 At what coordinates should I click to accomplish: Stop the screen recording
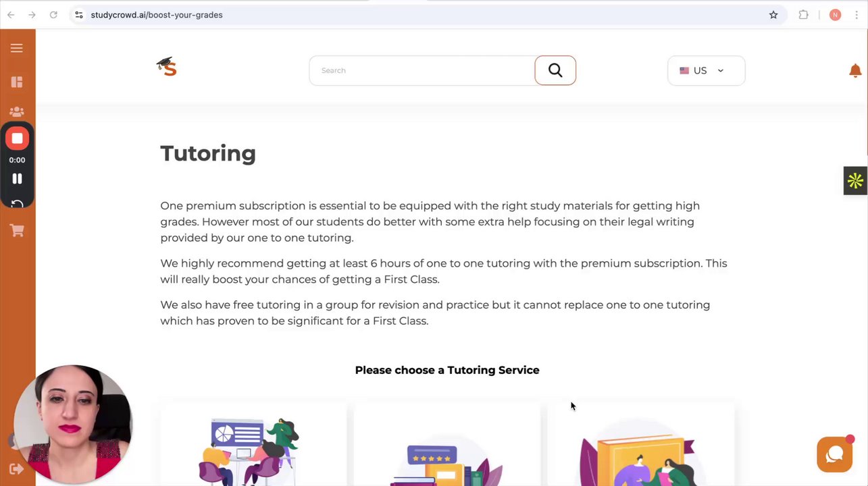click(17, 139)
